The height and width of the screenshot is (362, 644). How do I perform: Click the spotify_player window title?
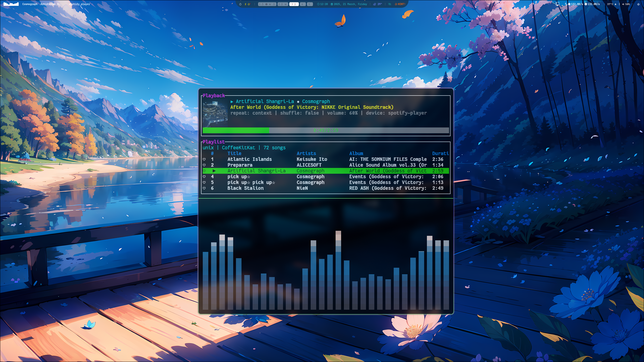79,4
